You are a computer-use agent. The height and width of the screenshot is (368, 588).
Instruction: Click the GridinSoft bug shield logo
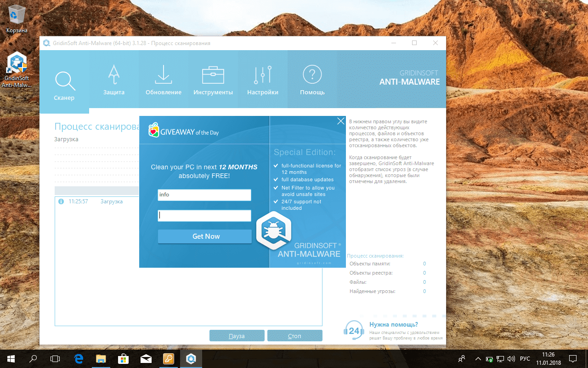click(274, 230)
